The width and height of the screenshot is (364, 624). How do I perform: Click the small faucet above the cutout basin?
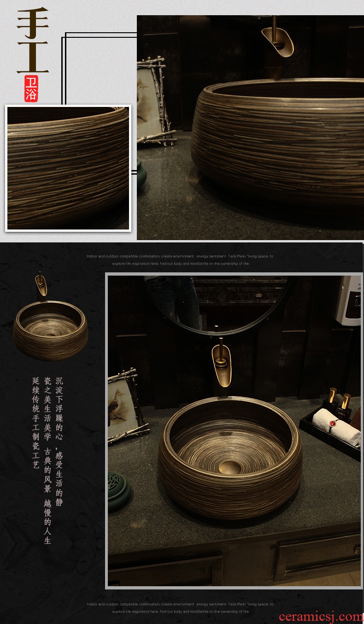(x=41, y=284)
